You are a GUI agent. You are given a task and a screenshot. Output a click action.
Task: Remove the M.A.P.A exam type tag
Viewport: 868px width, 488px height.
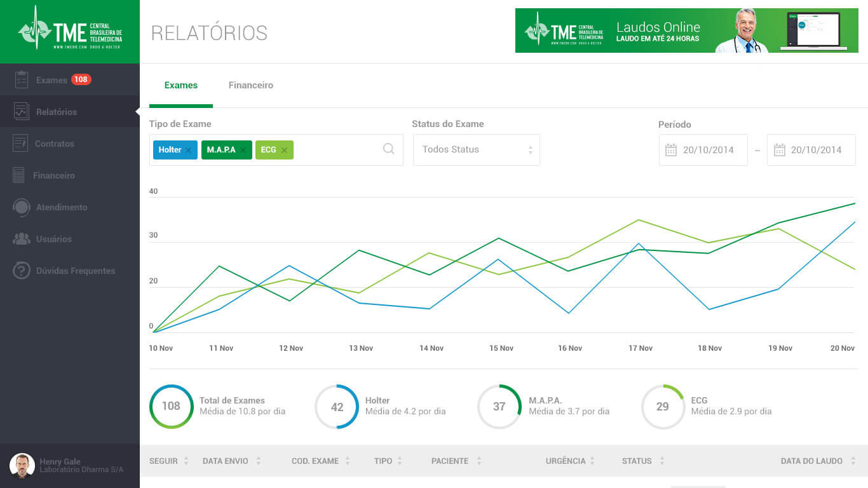pos(243,150)
